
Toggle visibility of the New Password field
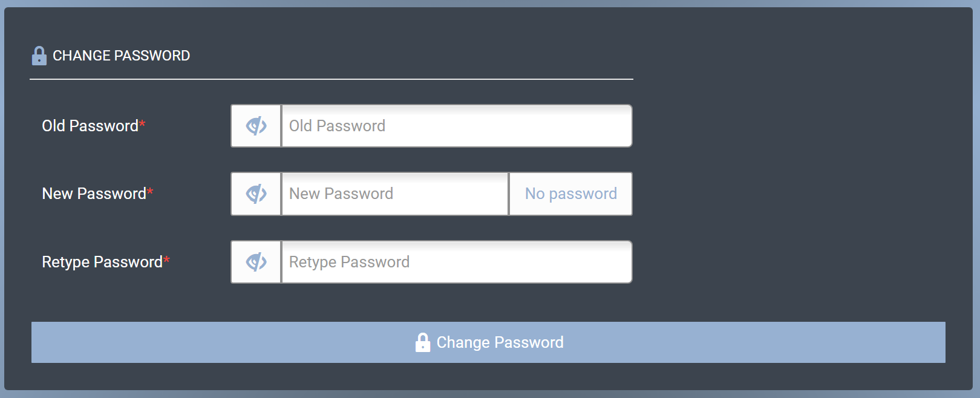[256, 194]
